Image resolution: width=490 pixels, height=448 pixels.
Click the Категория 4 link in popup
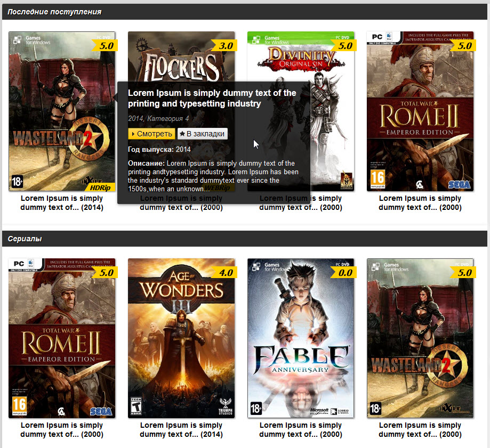coord(168,119)
